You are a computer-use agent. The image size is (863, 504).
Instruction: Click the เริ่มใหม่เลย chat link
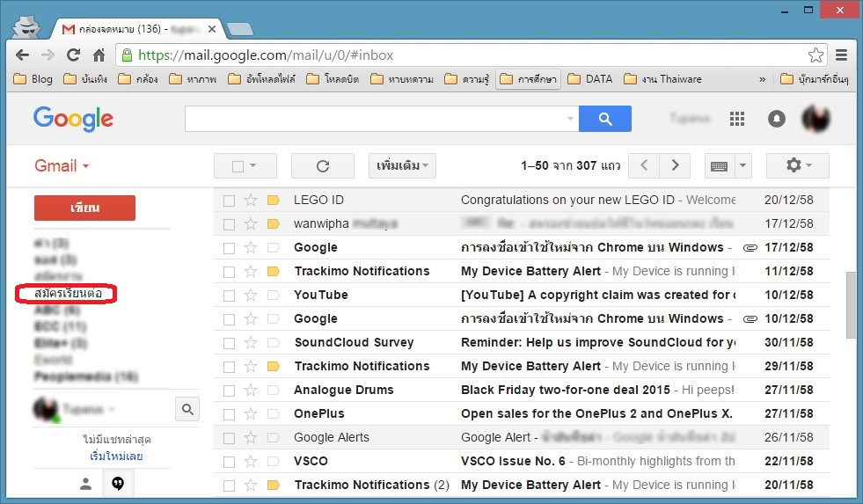coord(116,457)
